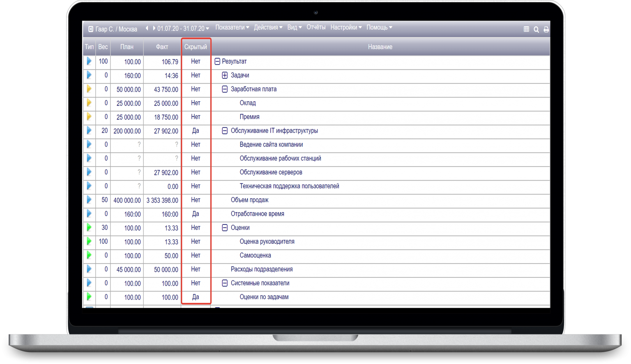631x364 pixels.
Task: Click type icon in Расходы подразделения row
Action: (x=89, y=269)
